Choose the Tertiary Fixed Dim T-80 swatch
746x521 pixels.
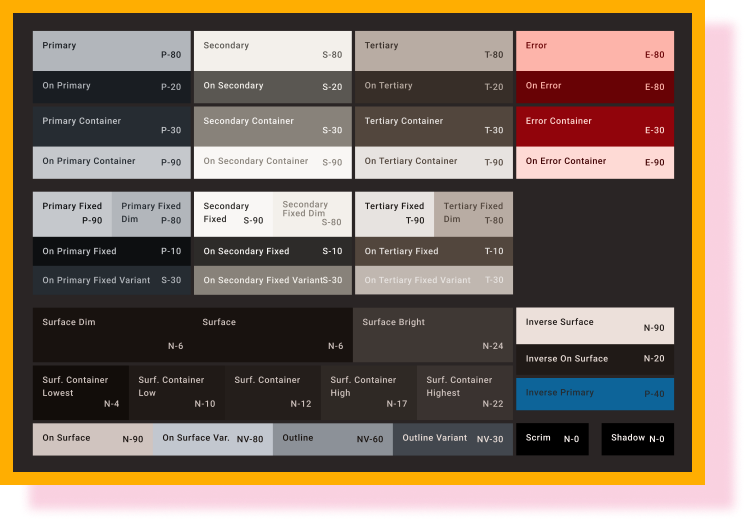click(473, 214)
